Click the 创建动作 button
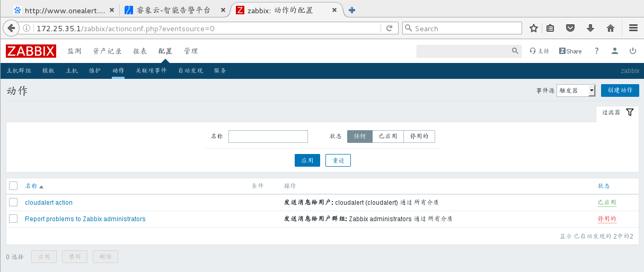 [620, 90]
